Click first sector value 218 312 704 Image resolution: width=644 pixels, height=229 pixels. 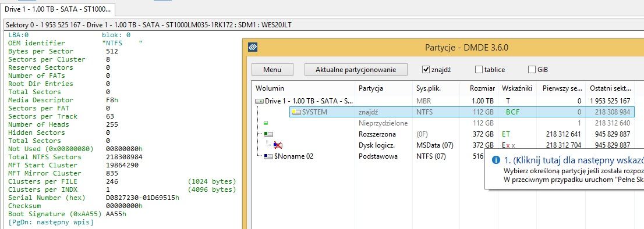(564, 145)
